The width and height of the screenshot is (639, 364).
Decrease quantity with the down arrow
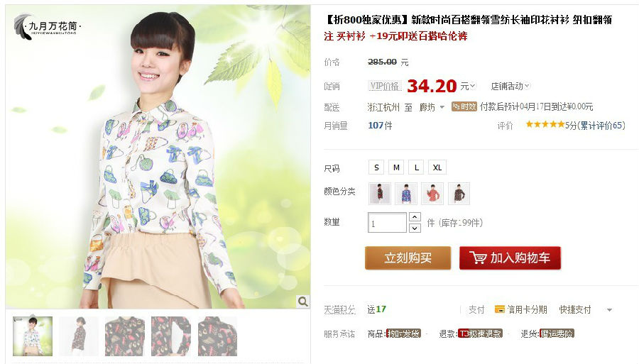pos(415,228)
